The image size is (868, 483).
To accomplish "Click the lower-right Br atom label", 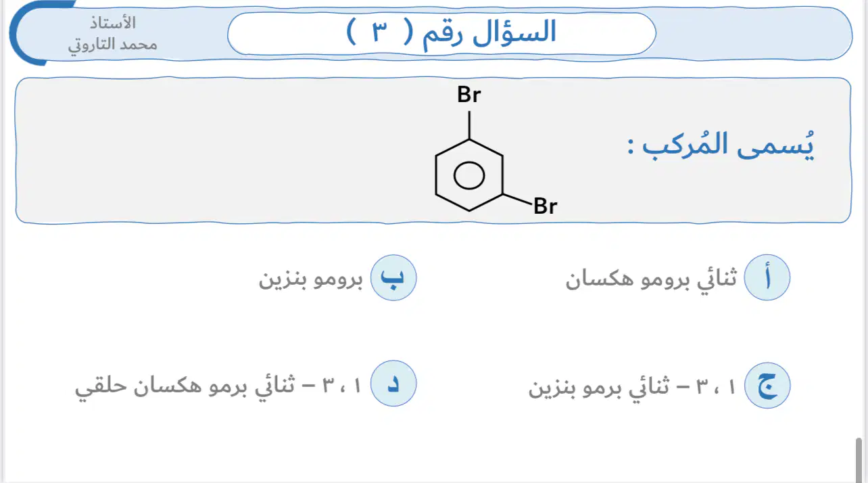I will click(545, 206).
